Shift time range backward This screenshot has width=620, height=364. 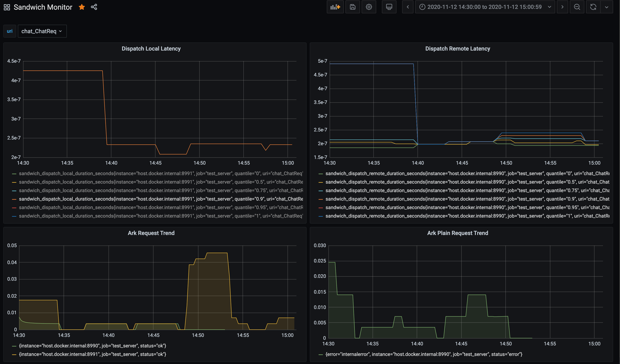[408, 7]
